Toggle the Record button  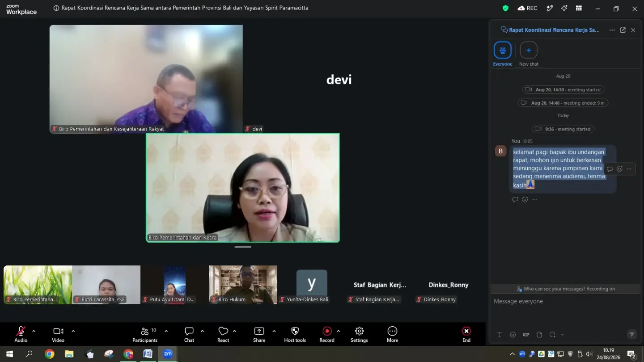[x=327, y=331]
